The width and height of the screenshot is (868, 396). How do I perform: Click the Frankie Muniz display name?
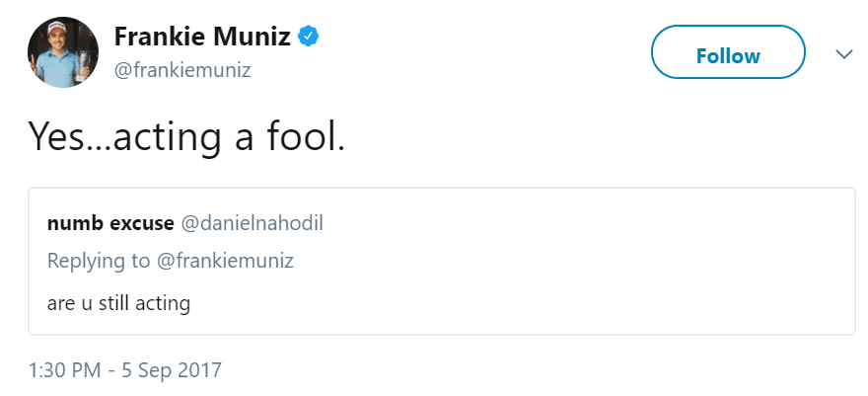click(x=202, y=38)
